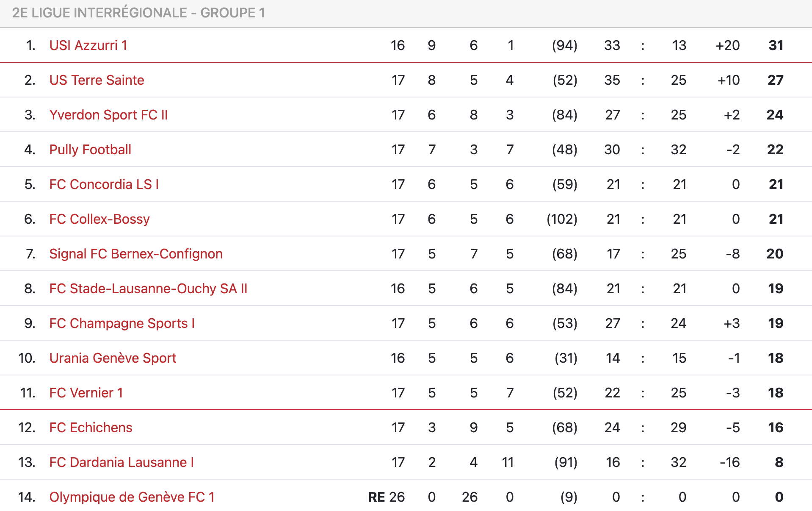This screenshot has width=812, height=511.
Task: Open FC Champagne Sports I page
Action: point(122,323)
